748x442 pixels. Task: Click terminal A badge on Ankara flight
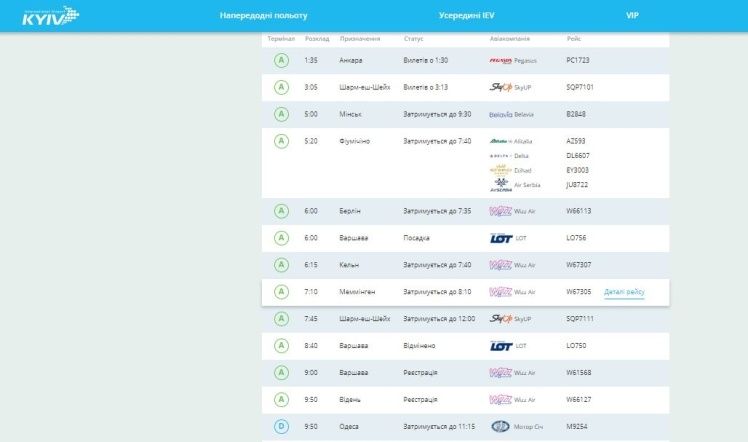coord(282,60)
